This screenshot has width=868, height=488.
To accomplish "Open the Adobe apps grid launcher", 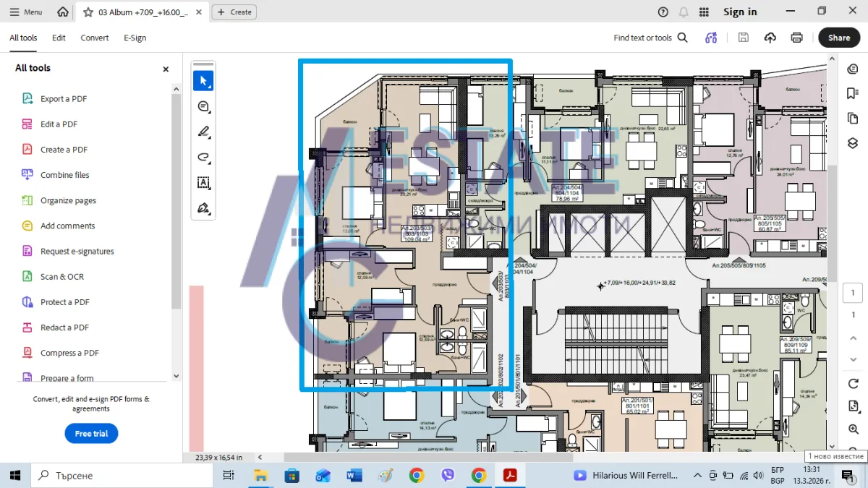I will 704,12.
